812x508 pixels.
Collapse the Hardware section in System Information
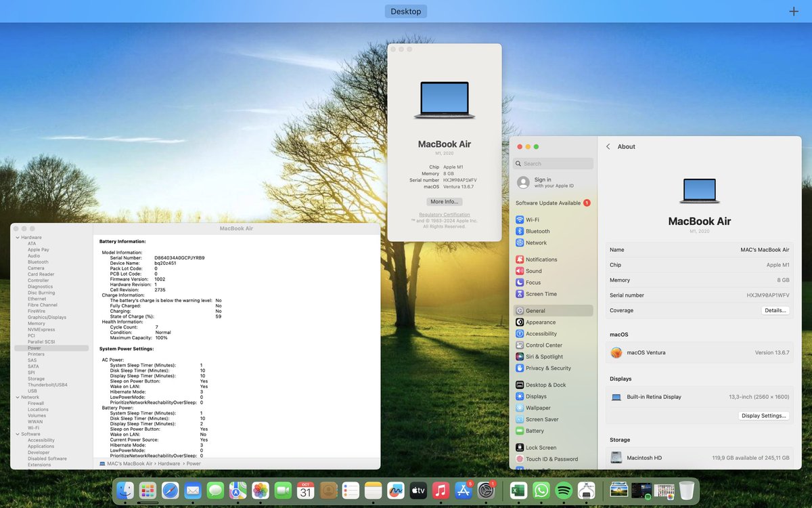pos(17,238)
